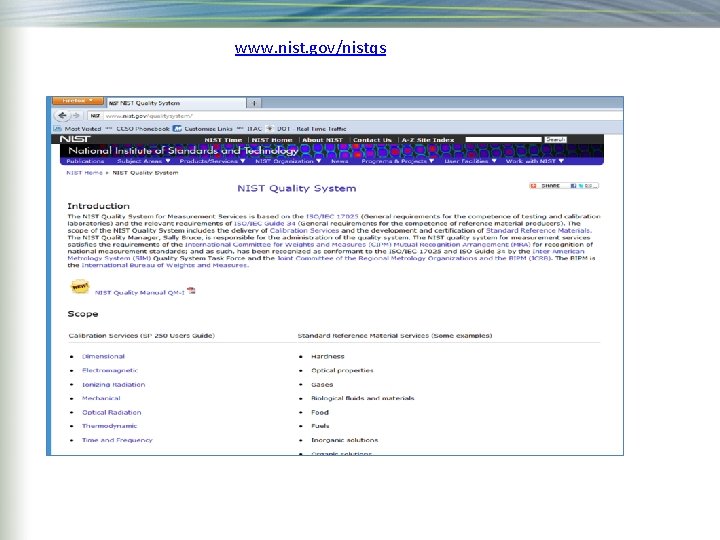Open the Optical Radiation calibration link
The image size is (720, 540).
click(112, 412)
